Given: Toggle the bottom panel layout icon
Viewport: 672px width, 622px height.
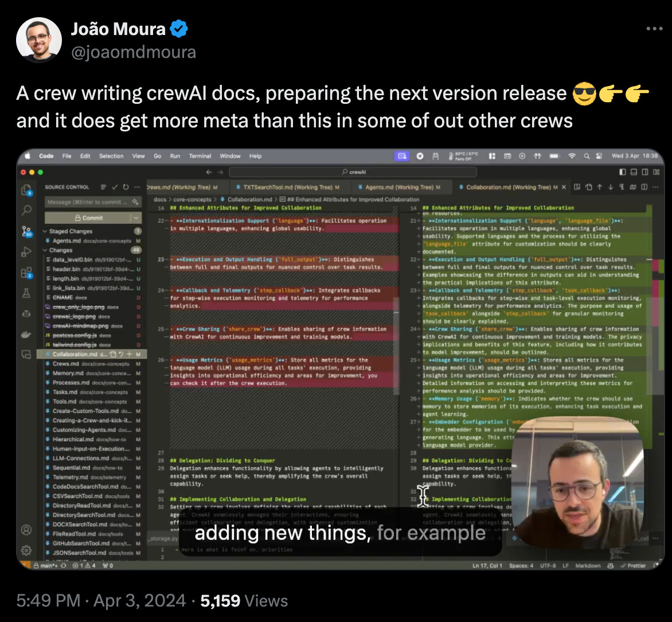Looking at the screenshot, I should tap(634, 172).
